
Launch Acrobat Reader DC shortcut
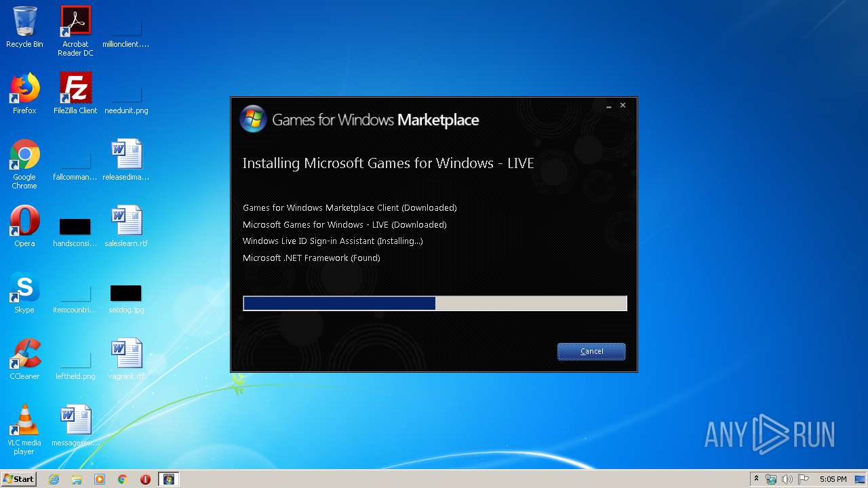(75, 31)
